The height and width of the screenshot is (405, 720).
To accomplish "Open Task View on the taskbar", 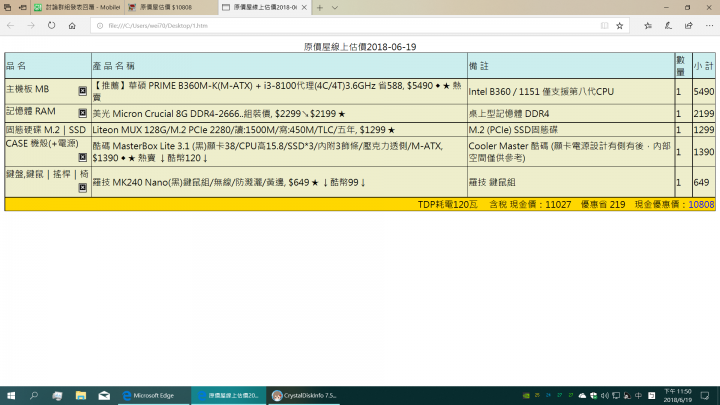I will coord(57,395).
